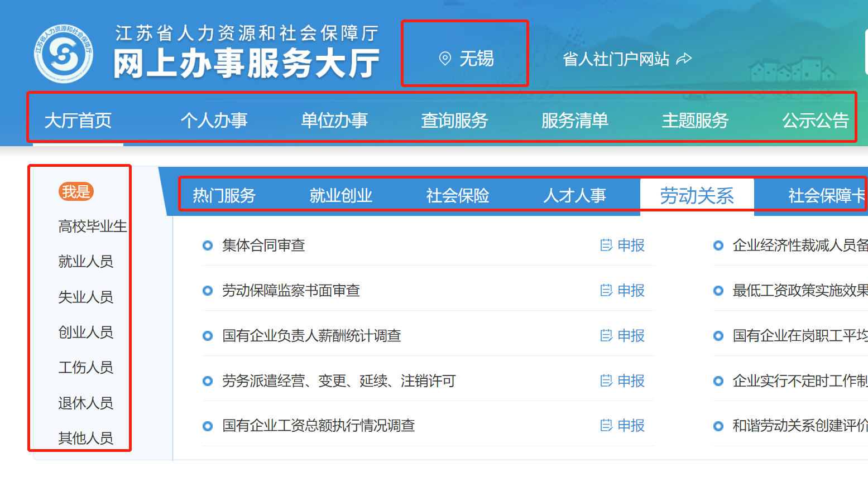Click the form icon for 国有企业负责人薪酬统计调查
This screenshot has width=868, height=477.
(x=606, y=336)
